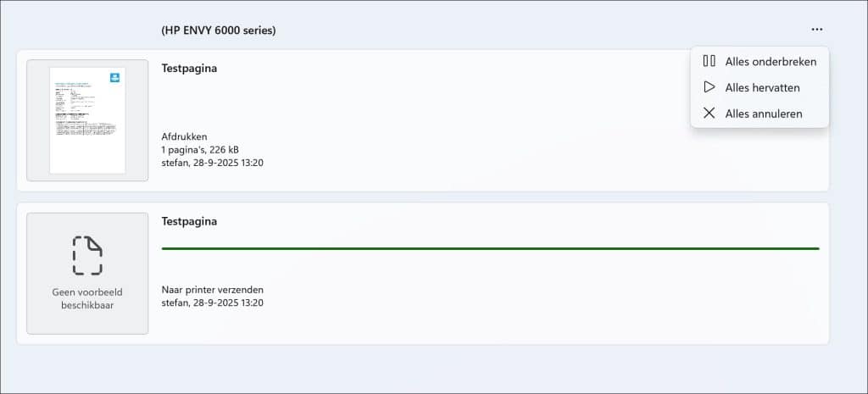Click the blue logo in the test page preview
This screenshot has width=868, height=394.
[115, 77]
